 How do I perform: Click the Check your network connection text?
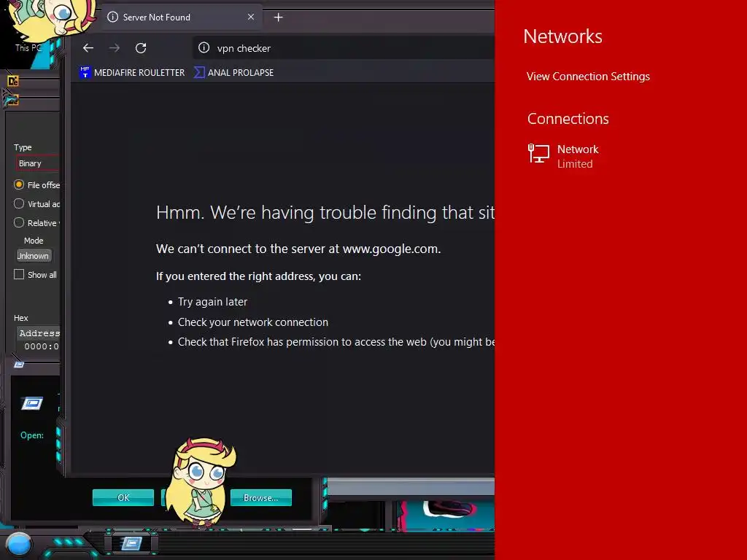tap(253, 322)
